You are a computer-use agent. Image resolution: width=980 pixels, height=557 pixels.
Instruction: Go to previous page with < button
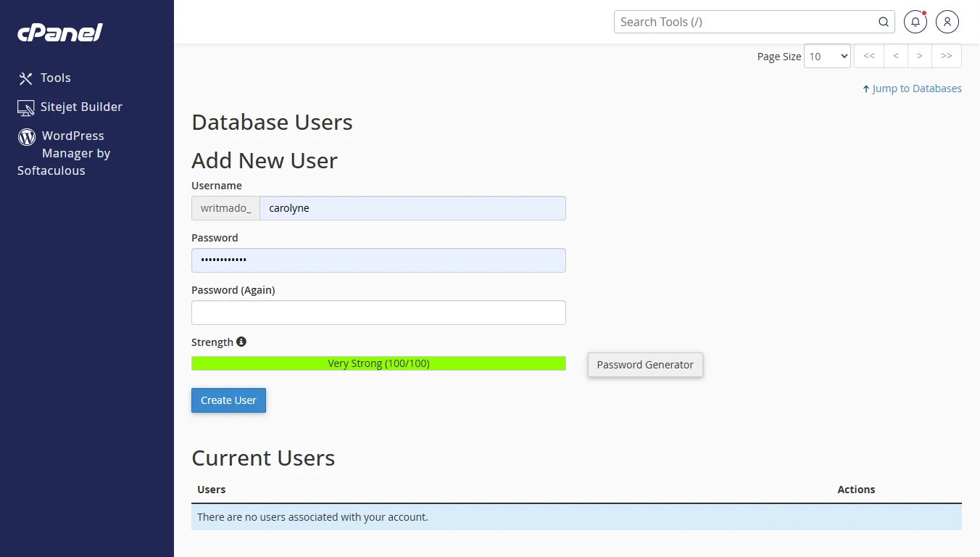point(896,56)
